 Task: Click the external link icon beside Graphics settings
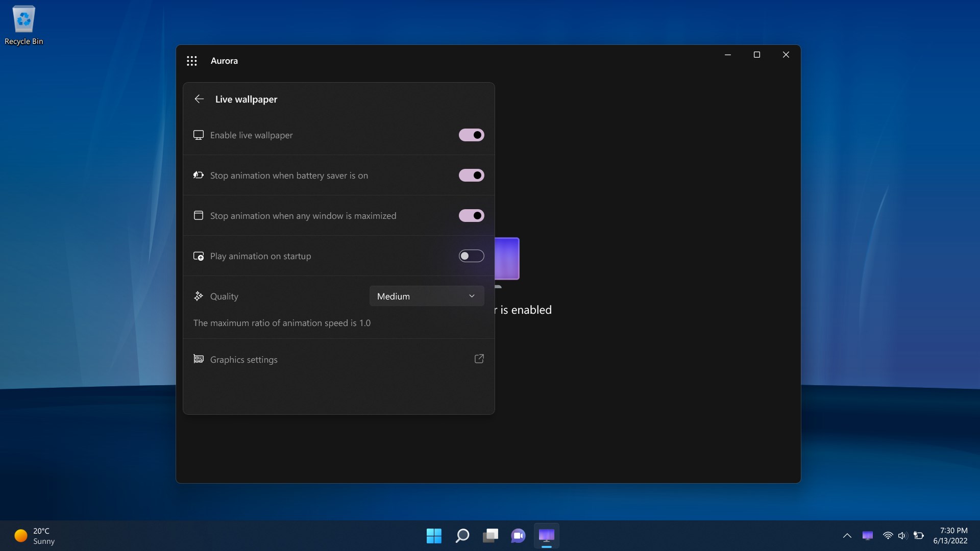pyautogui.click(x=479, y=359)
